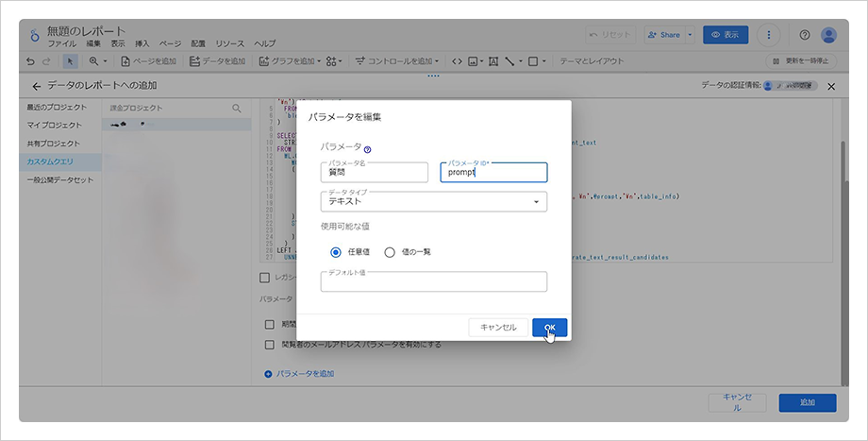The height and width of the screenshot is (441, 868).
Task: Click ページを追加 (add page) in toolbar
Action: [x=148, y=61]
